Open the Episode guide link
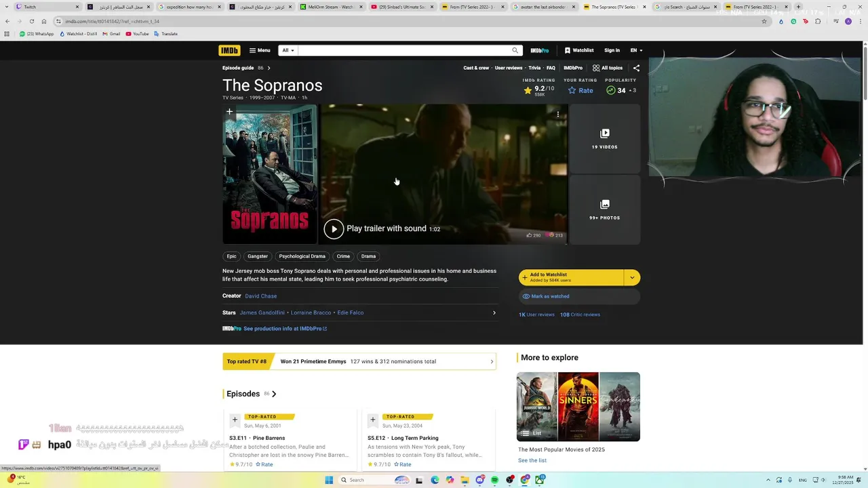The height and width of the screenshot is (488, 868). 238,68
